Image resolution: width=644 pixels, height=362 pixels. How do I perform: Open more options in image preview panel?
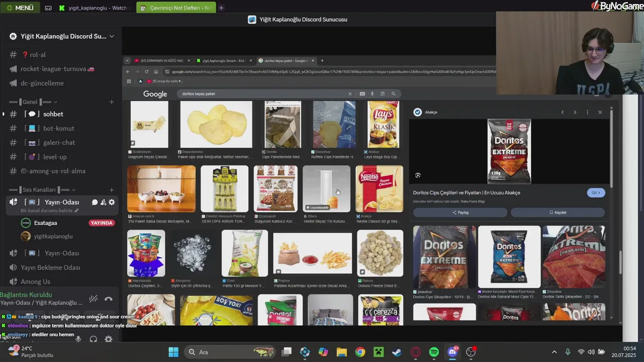(x=587, y=112)
